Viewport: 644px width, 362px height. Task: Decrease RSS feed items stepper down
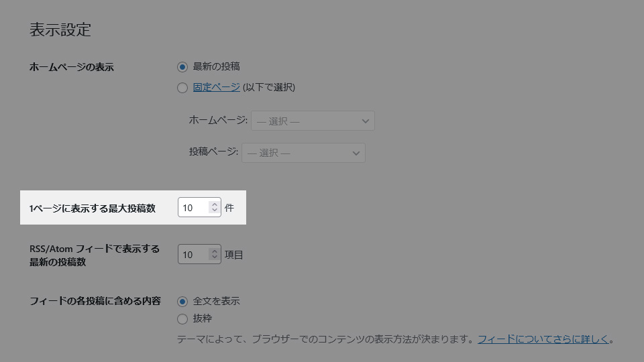pos(215,257)
